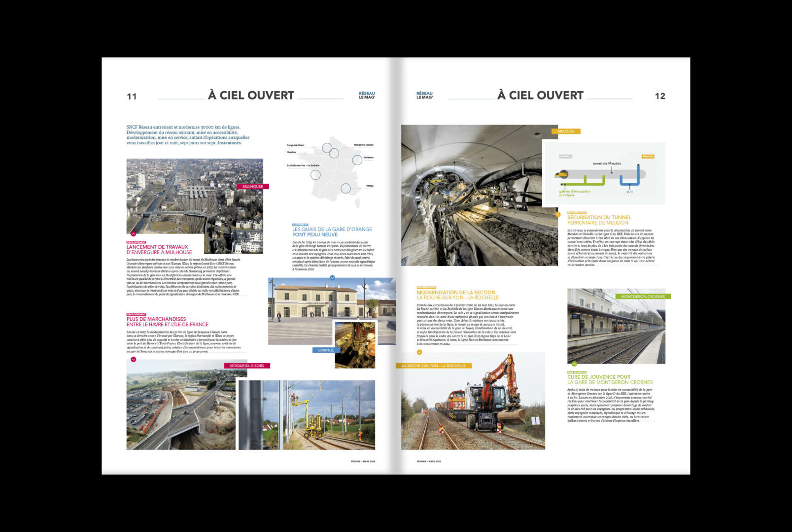
Task: Open the Mulhouse aerial city photo
Action: pos(195,197)
